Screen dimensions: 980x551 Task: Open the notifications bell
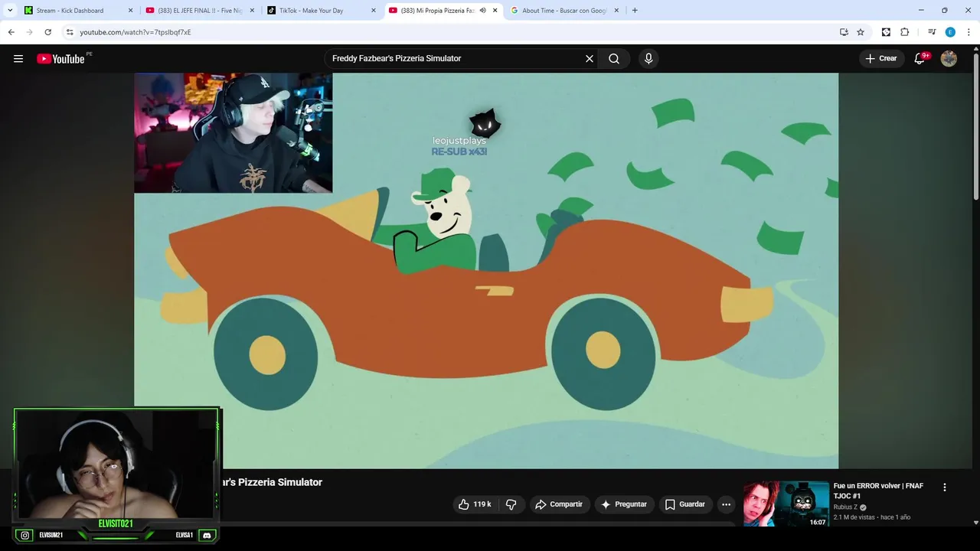point(920,59)
